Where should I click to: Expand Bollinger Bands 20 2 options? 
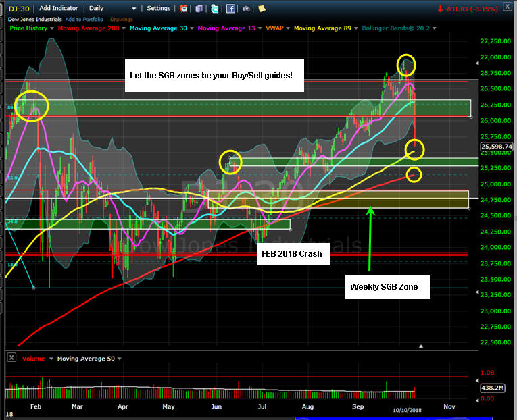[x=435, y=28]
